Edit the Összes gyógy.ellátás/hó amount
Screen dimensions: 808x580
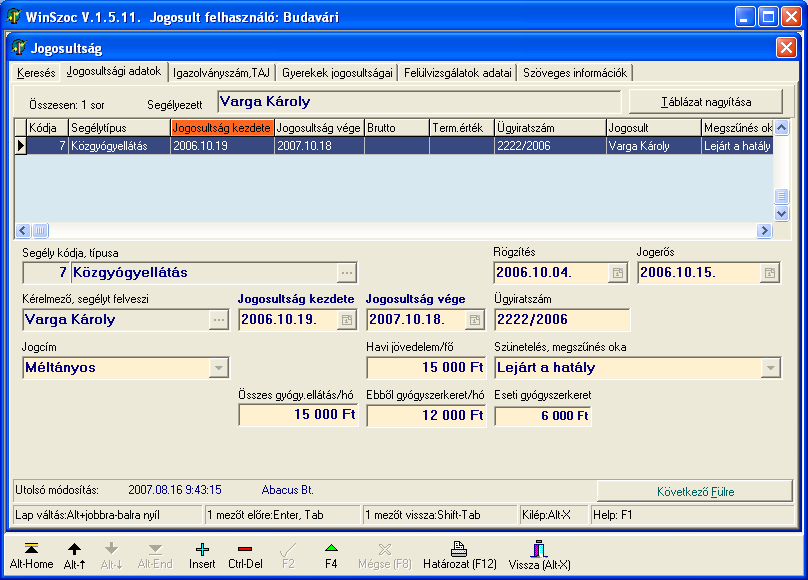point(298,415)
